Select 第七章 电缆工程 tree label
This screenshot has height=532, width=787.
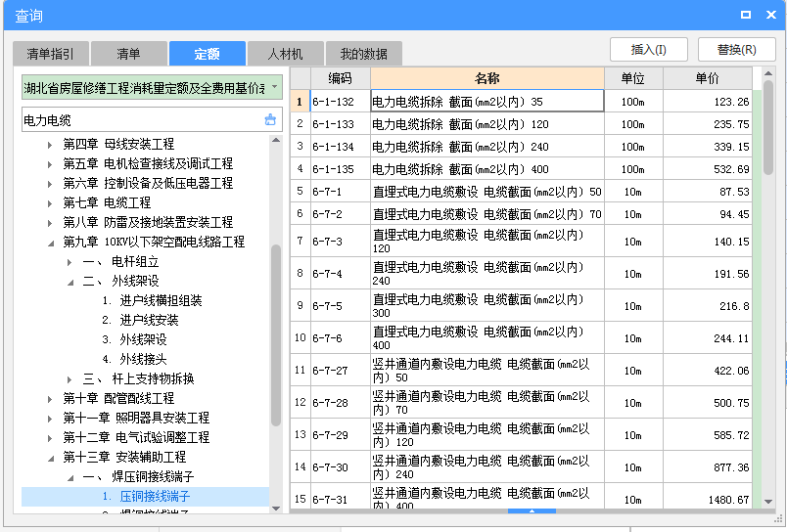click(x=107, y=202)
